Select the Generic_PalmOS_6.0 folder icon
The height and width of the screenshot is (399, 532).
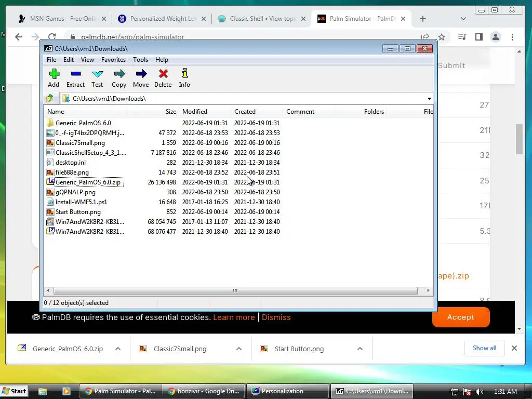click(50, 123)
